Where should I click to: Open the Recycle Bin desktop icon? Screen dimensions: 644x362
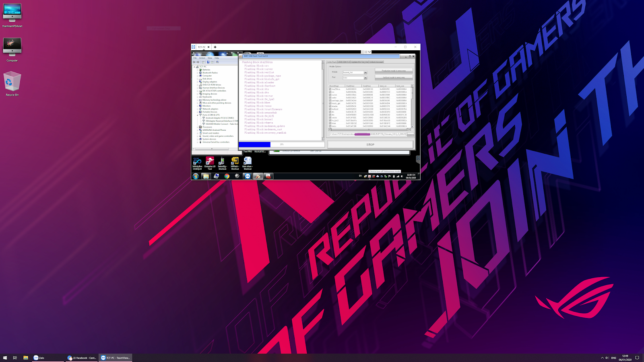[12, 84]
